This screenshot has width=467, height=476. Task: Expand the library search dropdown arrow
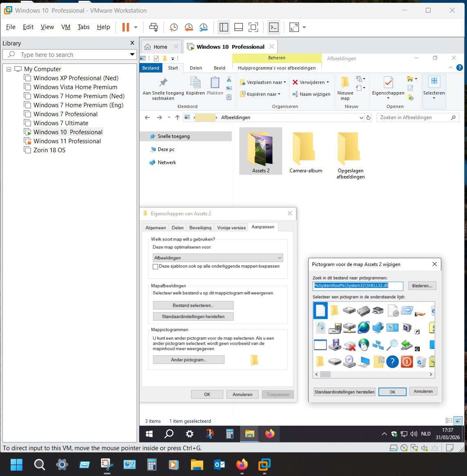[132, 54]
